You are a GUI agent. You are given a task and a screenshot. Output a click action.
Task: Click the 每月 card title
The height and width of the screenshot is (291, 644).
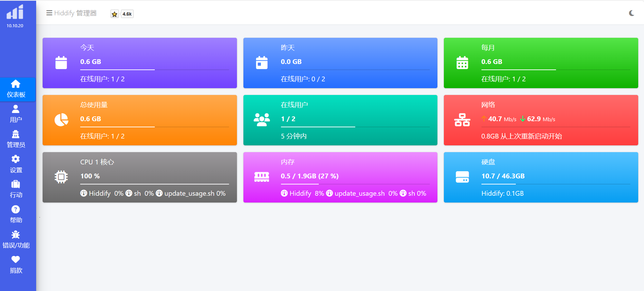click(488, 48)
